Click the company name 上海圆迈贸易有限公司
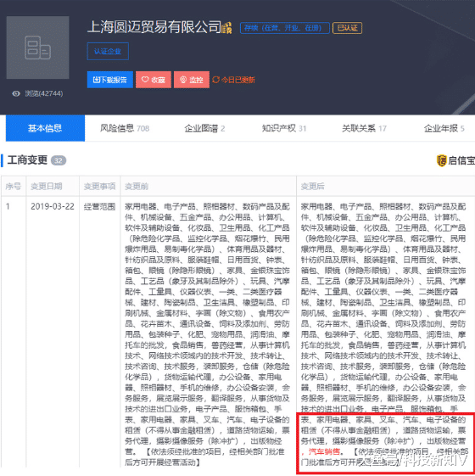 pos(154,27)
